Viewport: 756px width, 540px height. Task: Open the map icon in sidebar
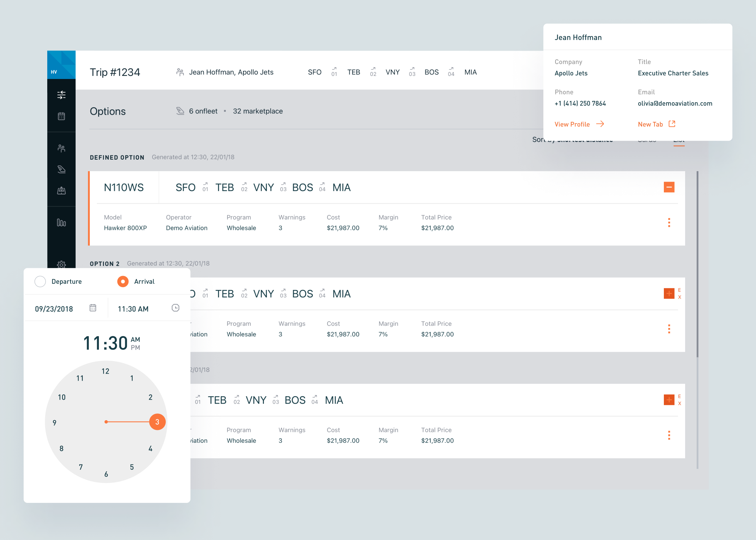tap(61, 191)
